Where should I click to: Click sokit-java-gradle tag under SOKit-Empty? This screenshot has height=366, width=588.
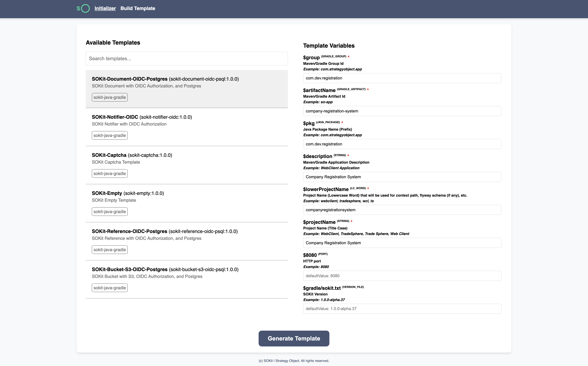(x=109, y=212)
